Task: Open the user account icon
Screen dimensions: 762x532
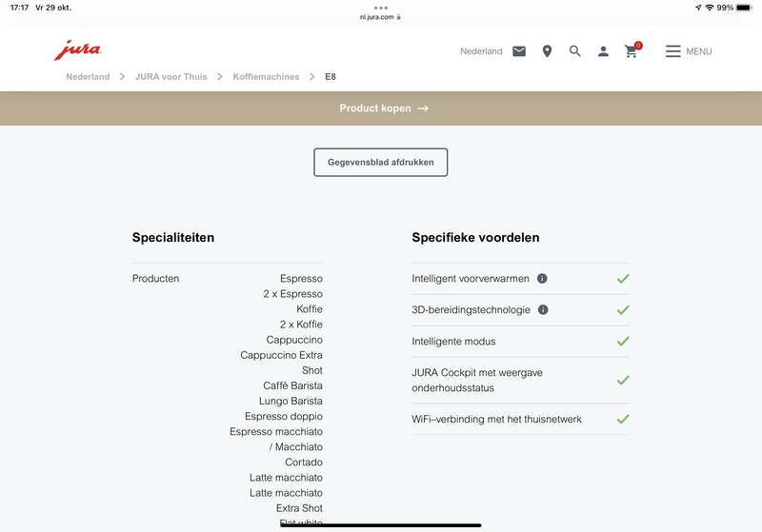Action: (603, 51)
